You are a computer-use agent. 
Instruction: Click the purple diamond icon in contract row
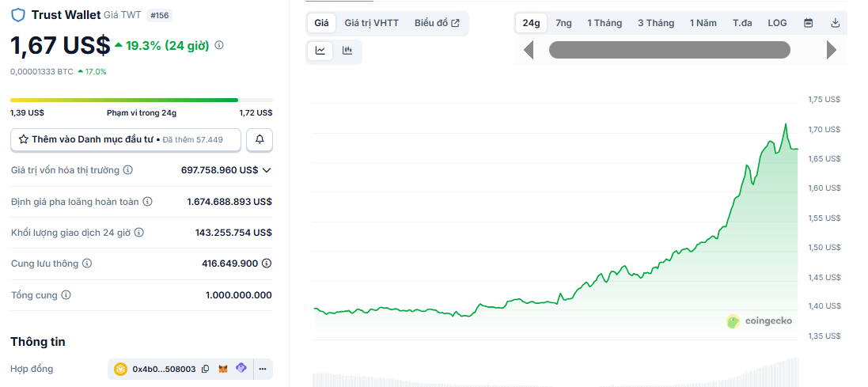241,368
